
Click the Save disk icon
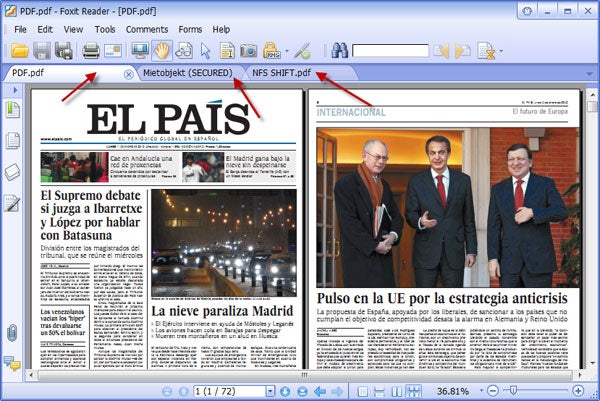pyautogui.click(x=42, y=50)
